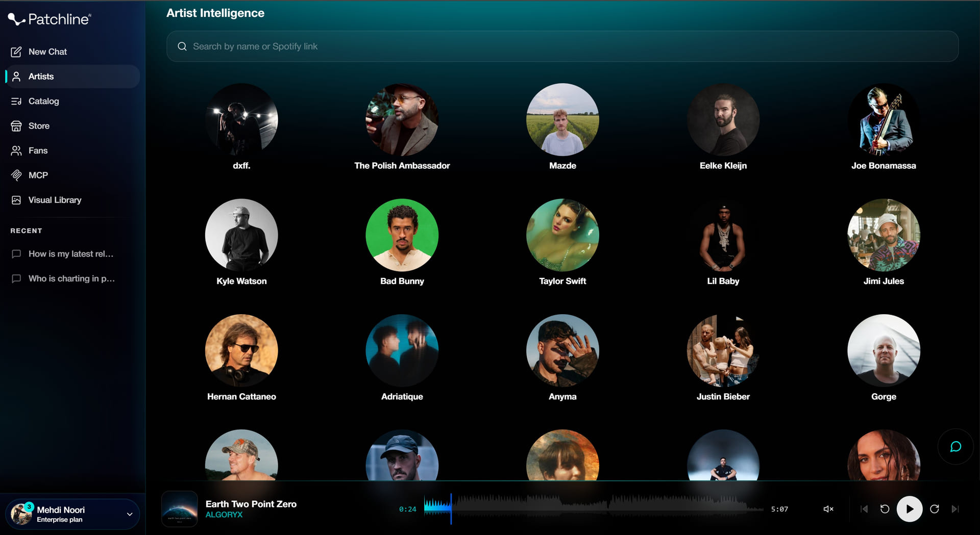Select the Jimi Jules avatar
The width and height of the screenshot is (980, 535).
click(x=884, y=235)
